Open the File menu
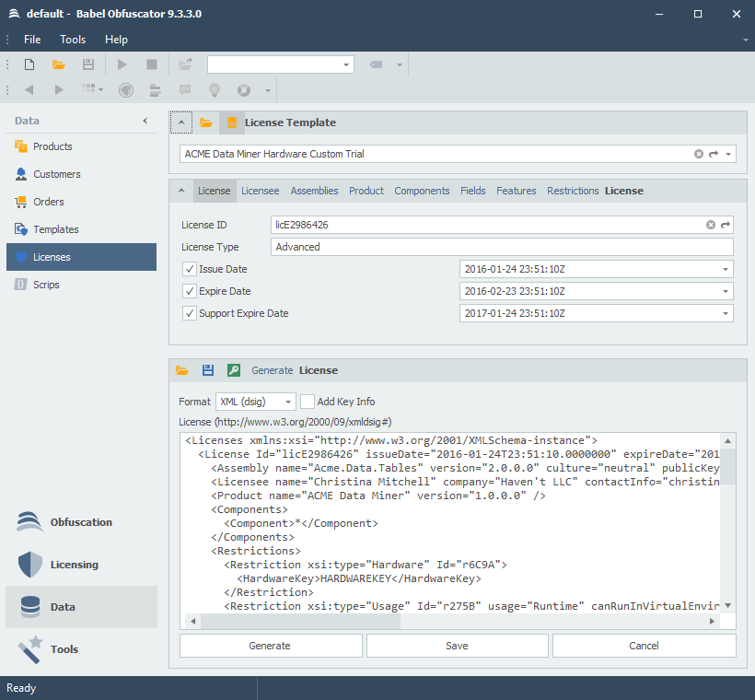 pyautogui.click(x=32, y=40)
